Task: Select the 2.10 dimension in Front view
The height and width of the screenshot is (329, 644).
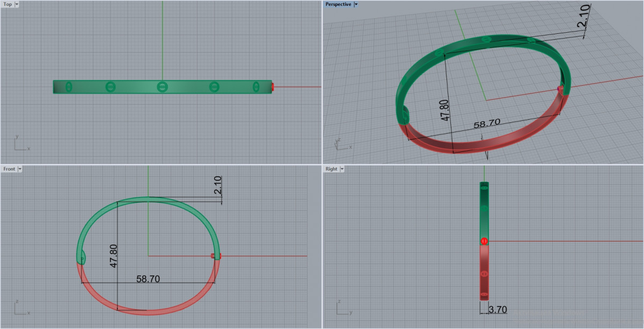Action: (217, 186)
